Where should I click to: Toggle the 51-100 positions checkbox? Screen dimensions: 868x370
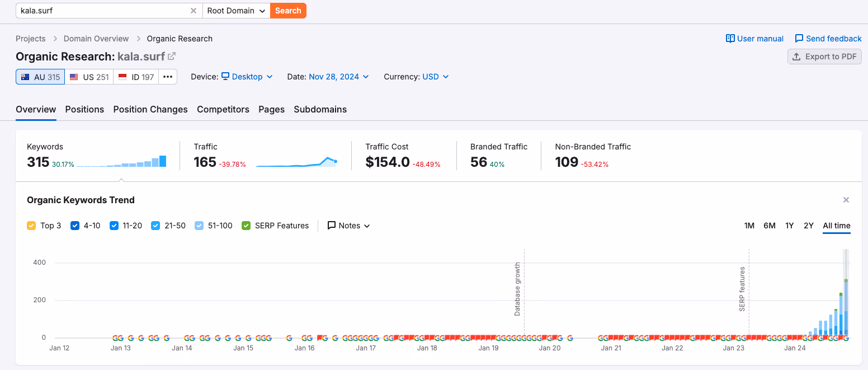coord(199,226)
